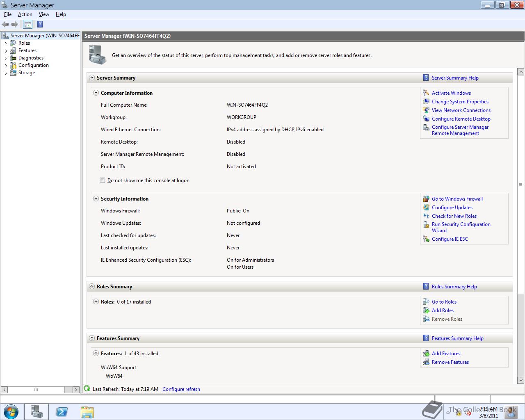Click the 'Not activated' Product ID value
Viewport: 525px width, 420px height.
coord(241,167)
